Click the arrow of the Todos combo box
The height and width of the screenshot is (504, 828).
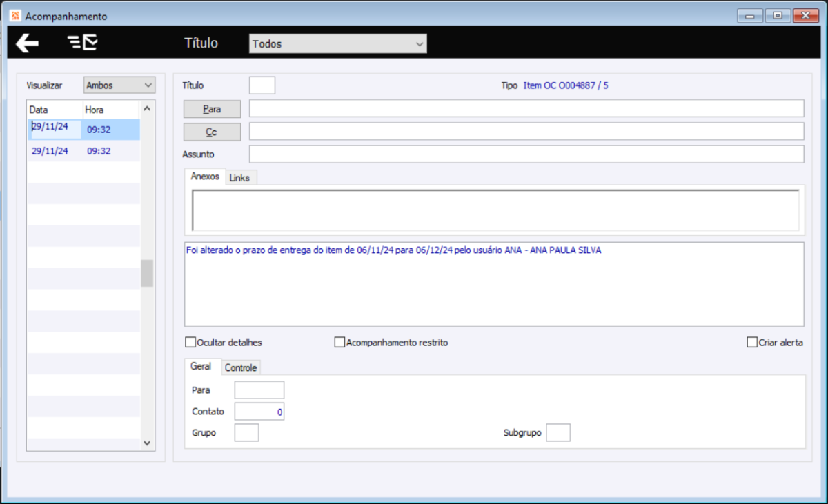[419, 43]
